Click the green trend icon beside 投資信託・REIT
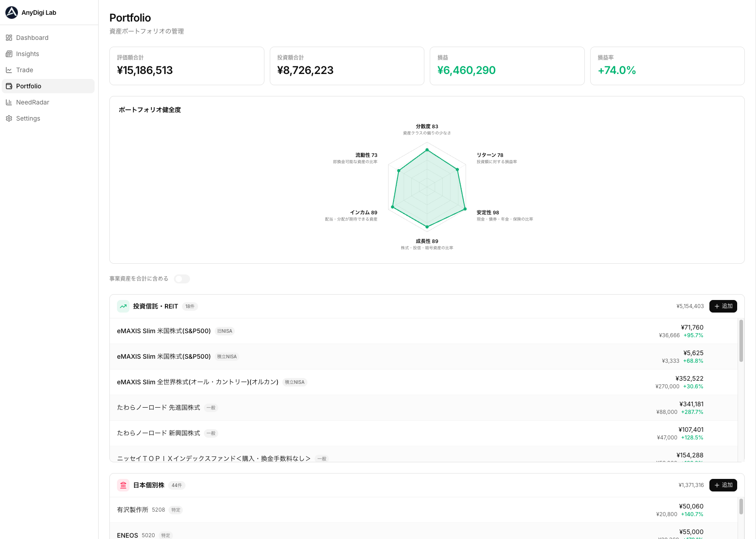Viewport: 756px width, 539px height. [123, 306]
